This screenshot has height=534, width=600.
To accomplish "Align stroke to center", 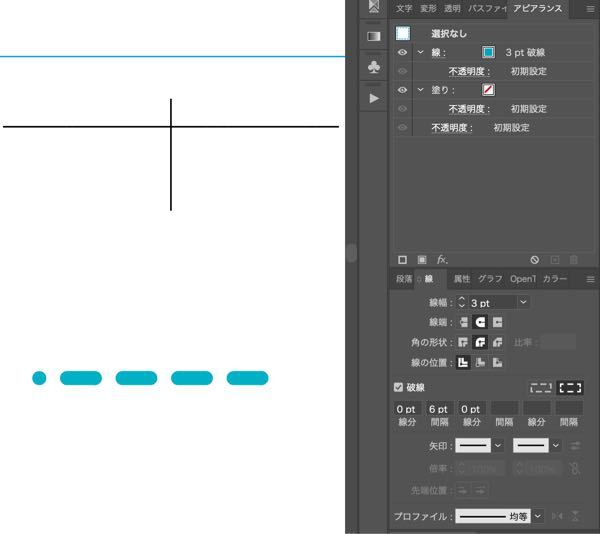I will point(463,362).
